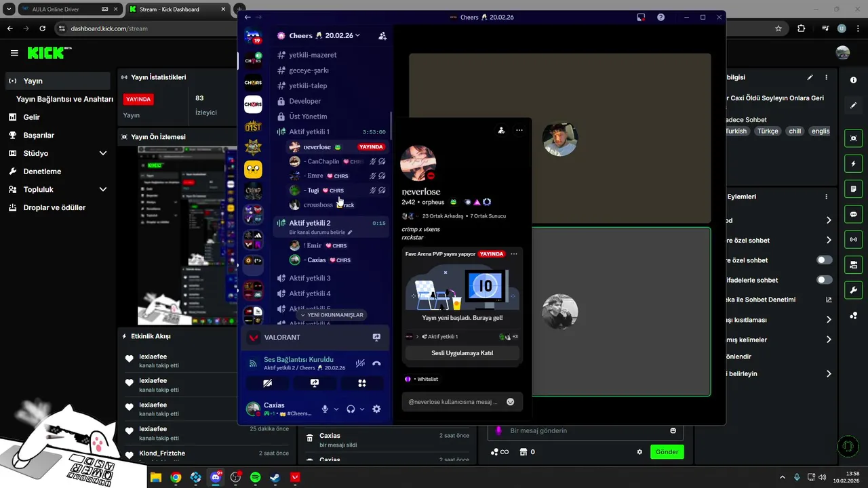Click the invite people icon in Discord
Screen dimensions: 868x488
[382, 36]
